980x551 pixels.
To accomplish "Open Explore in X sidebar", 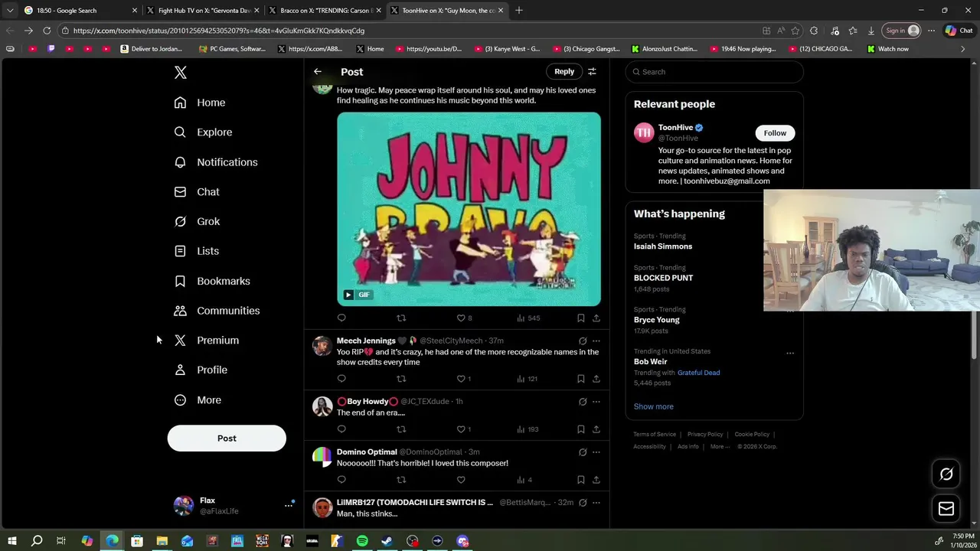I will [203, 132].
